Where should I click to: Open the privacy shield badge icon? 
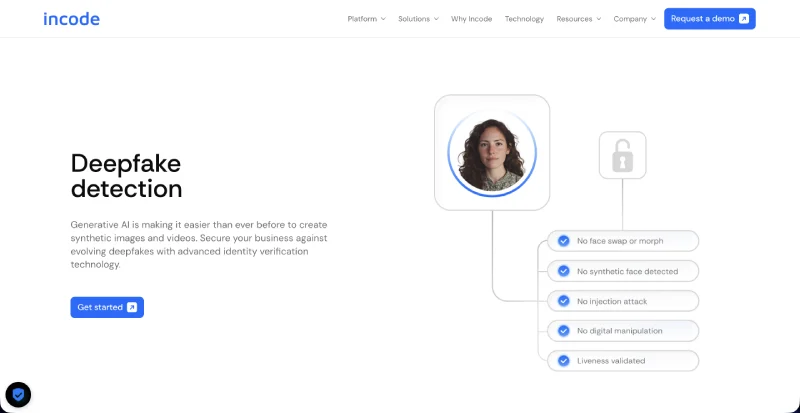[x=18, y=395]
